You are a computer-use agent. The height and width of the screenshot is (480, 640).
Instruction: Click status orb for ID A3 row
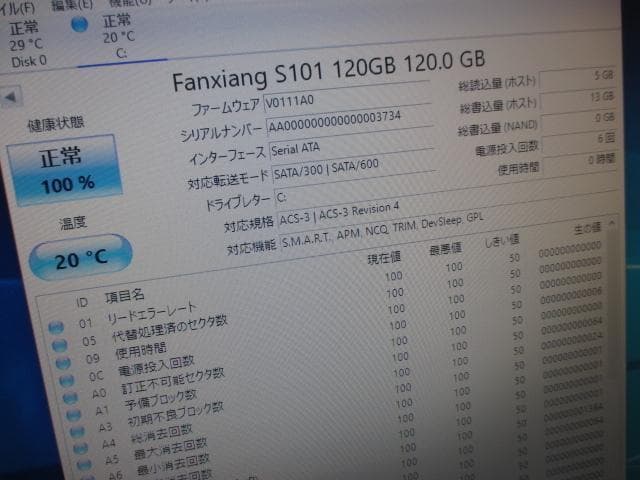[74, 429]
